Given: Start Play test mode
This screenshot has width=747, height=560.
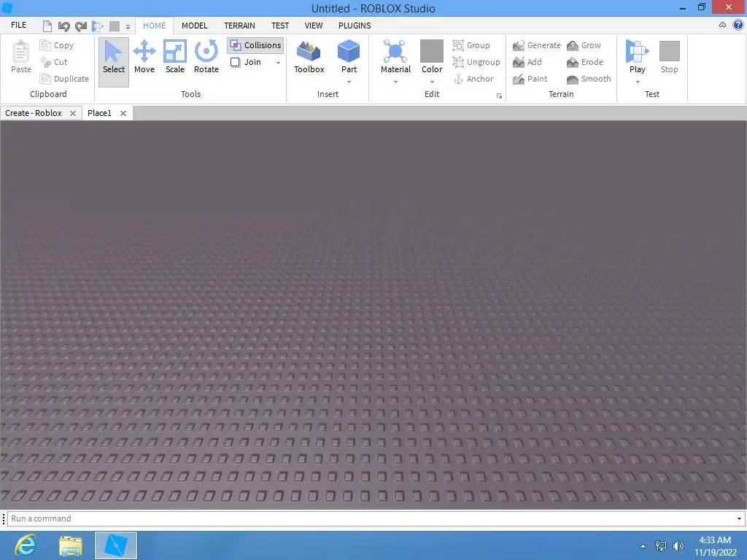Looking at the screenshot, I should tap(637, 57).
